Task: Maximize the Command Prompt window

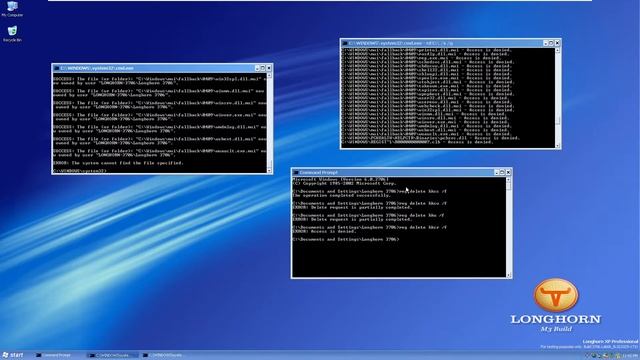Action: tap(502, 173)
